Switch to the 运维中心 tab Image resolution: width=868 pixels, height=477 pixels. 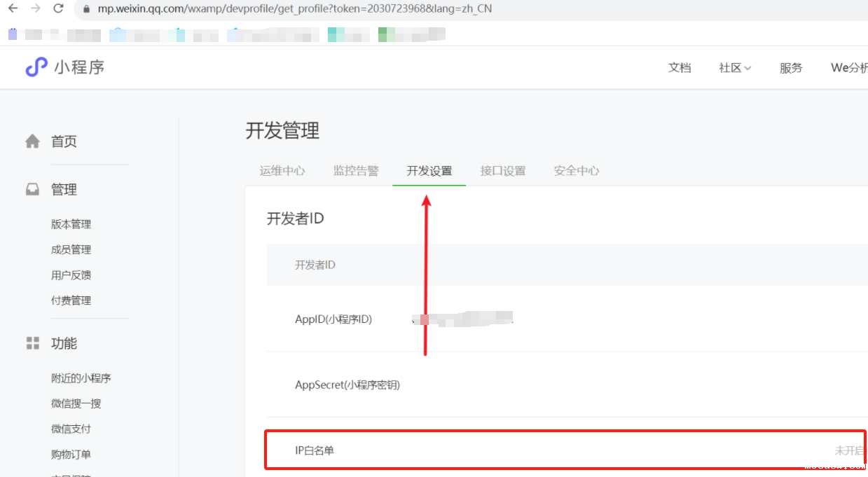282,171
